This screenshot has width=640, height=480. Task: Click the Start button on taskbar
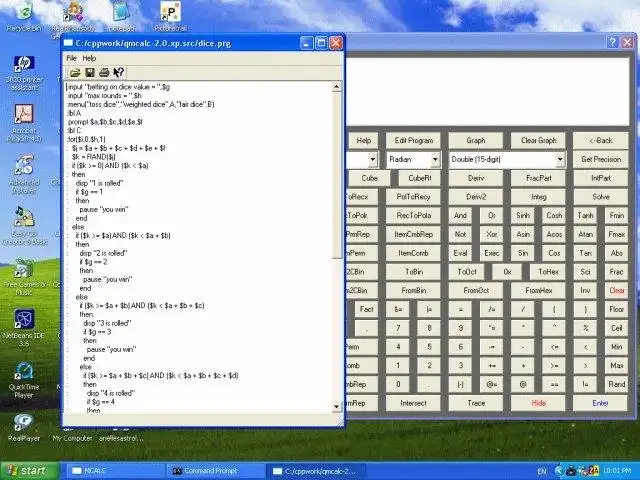coord(29,471)
